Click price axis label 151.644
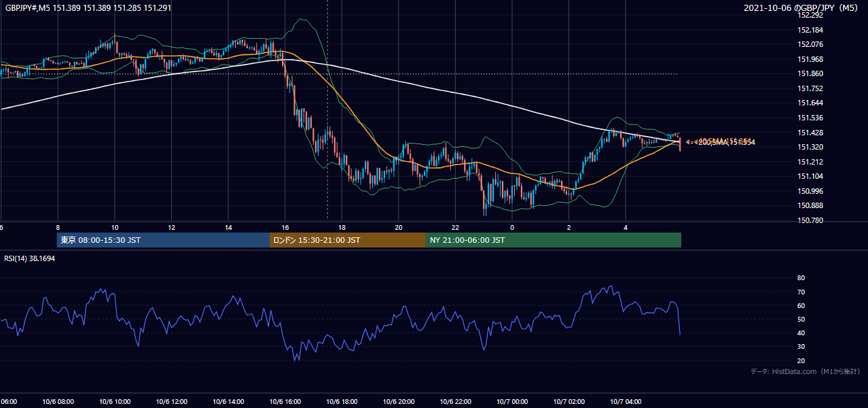The height and width of the screenshot is (408, 868). [810, 103]
